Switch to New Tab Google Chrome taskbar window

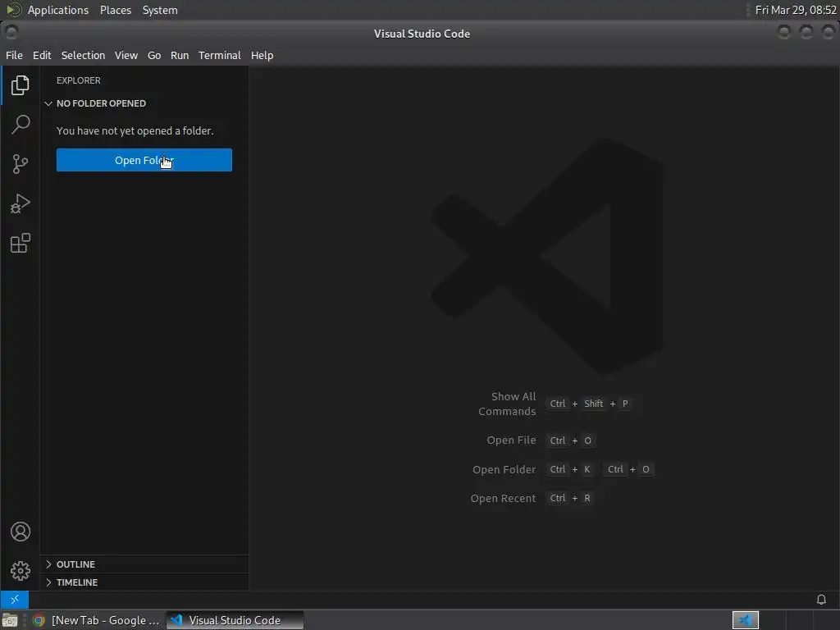(97, 620)
